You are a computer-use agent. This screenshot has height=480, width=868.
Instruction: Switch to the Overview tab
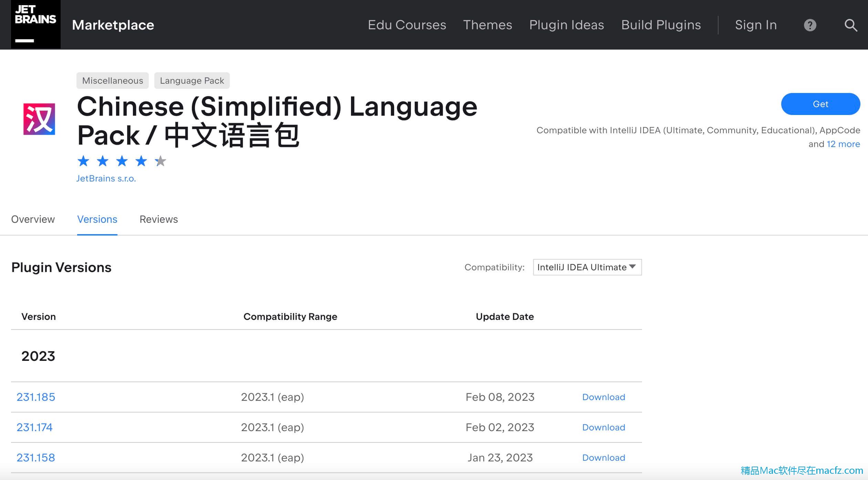pyautogui.click(x=33, y=219)
